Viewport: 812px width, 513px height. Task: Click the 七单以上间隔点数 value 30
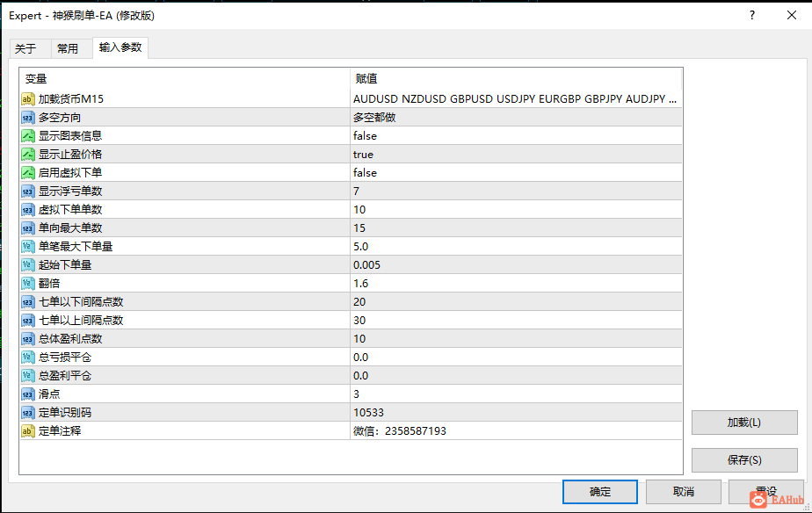(359, 321)
